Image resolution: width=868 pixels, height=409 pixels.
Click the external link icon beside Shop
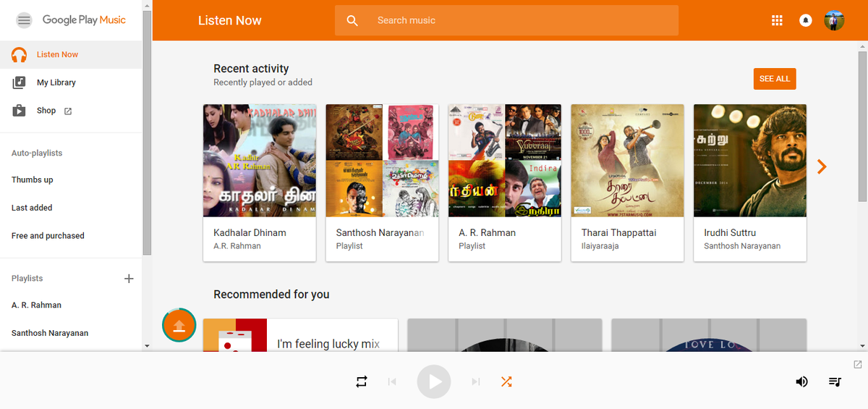coord(68,111)
